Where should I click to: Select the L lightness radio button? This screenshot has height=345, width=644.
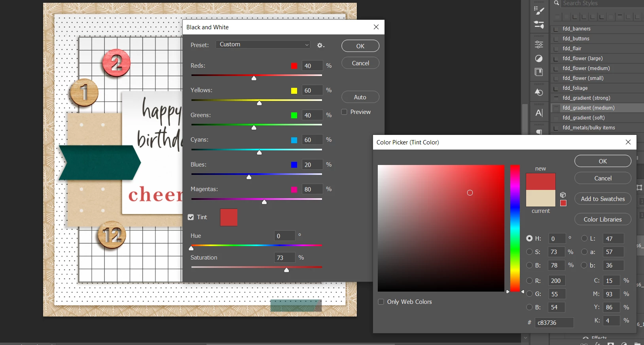tap(584, 239)
